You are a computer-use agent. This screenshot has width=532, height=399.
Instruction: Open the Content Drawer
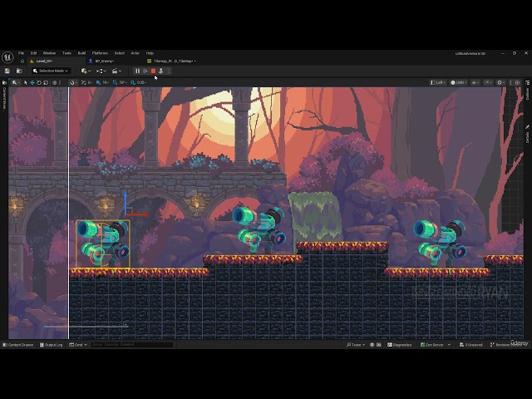click(18, 345)
